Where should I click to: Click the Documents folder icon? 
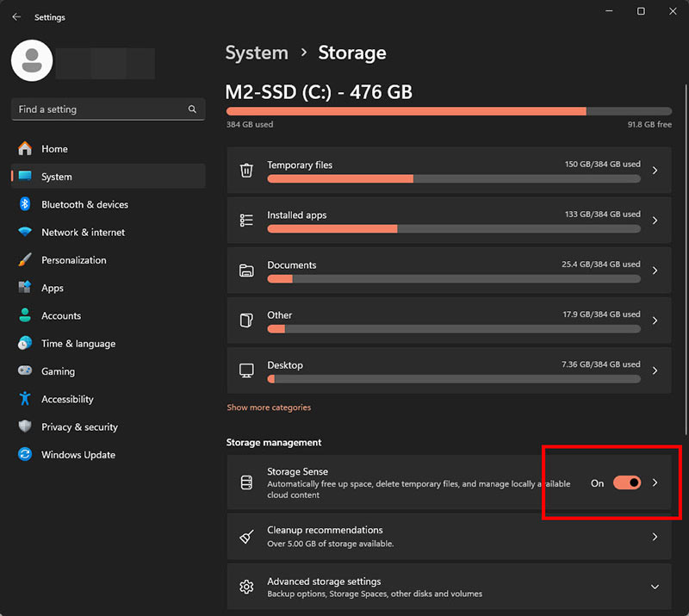click(x=246, y=271)
